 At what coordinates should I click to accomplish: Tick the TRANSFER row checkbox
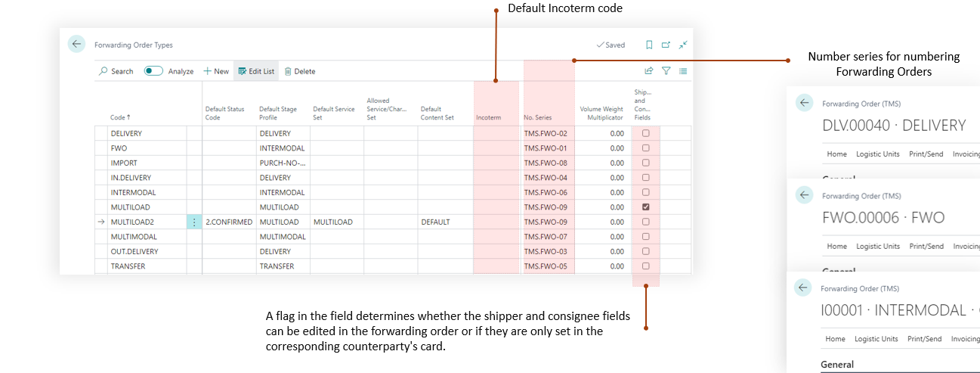click(x=645, y=266)
